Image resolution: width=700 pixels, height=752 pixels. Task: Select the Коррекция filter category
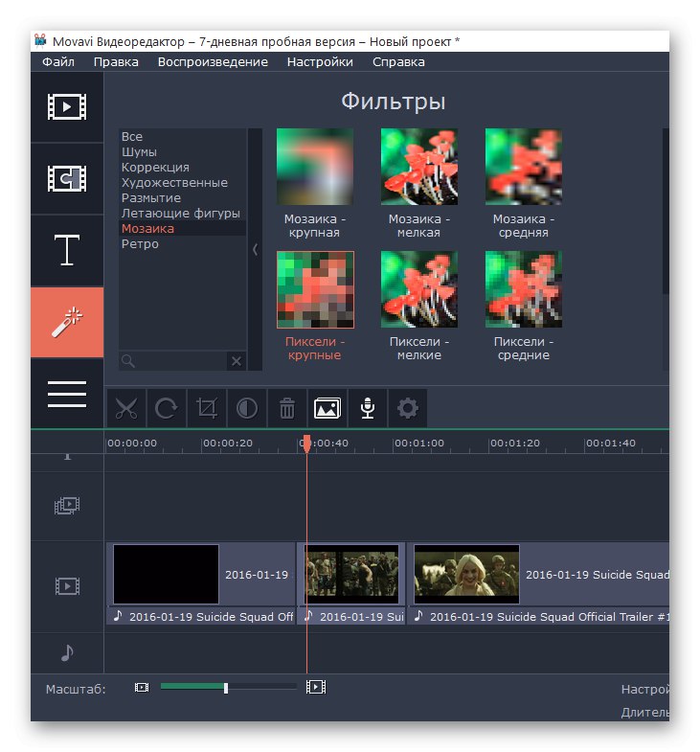point(182,168)
